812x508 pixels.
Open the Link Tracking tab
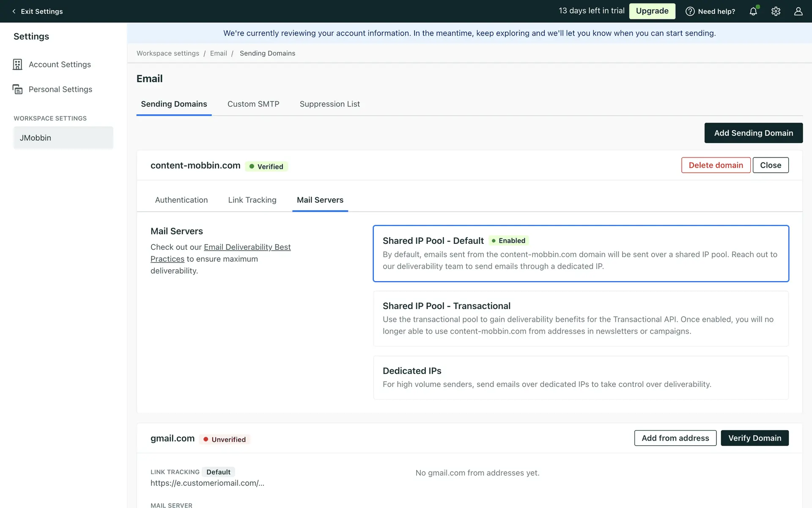tap(252, 200)
